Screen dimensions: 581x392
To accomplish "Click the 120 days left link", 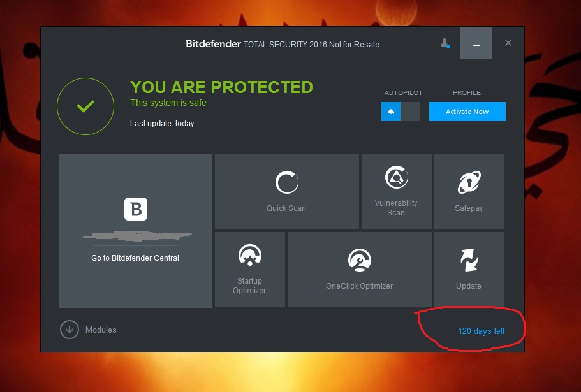I will click(482, 331).
